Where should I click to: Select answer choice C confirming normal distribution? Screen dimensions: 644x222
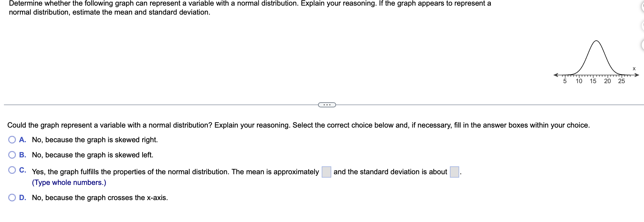12,169
